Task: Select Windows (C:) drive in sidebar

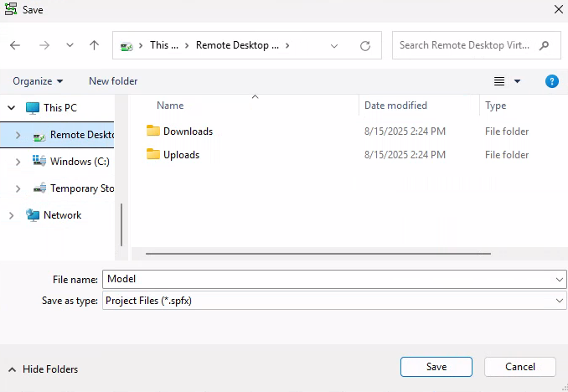Action: (x=79, y=161)
